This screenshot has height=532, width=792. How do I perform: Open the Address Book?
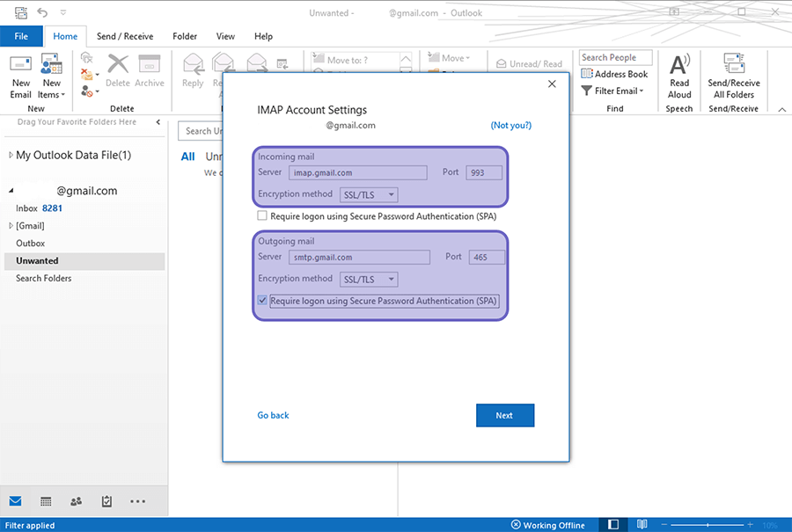coord(614,74)
